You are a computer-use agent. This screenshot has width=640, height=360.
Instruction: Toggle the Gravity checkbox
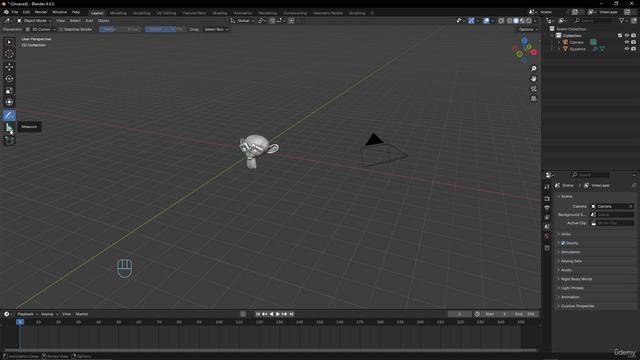(x=563, y=243)
